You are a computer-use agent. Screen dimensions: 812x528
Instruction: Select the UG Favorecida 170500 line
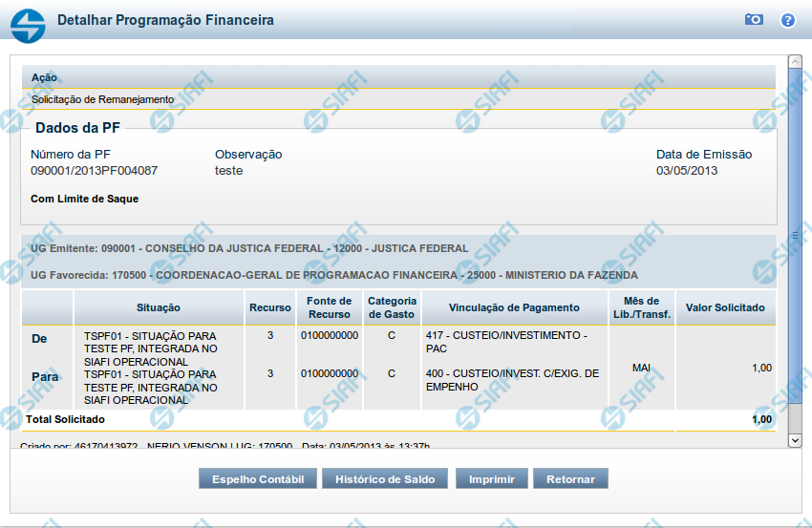[x=334, y=275]
